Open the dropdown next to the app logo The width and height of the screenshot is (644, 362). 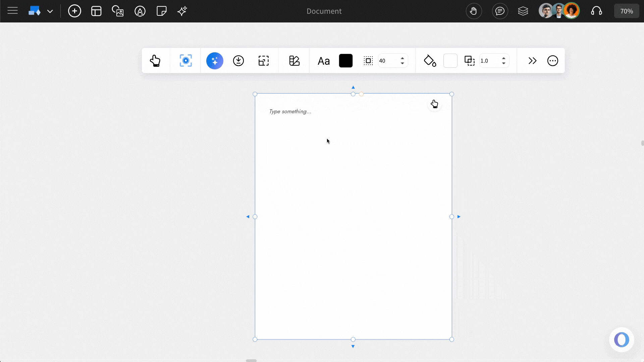pos(50,11)
